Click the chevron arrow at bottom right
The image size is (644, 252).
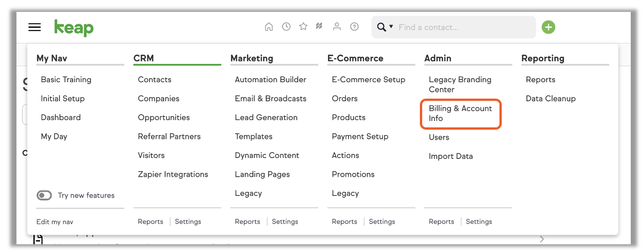point(542,239)
